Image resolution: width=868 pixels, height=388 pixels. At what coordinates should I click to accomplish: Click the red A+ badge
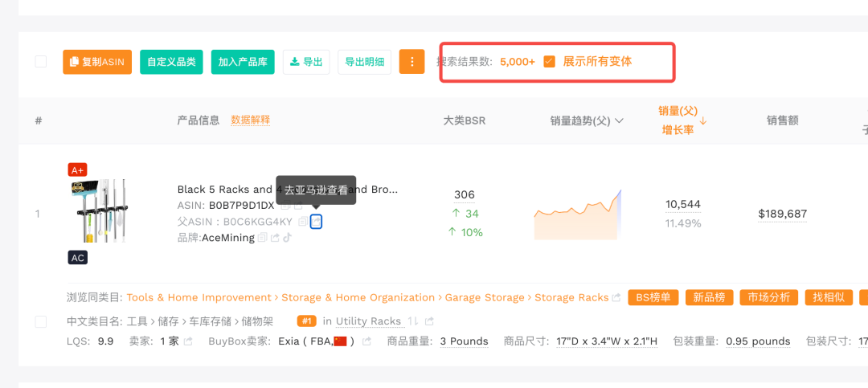[77, 169]
